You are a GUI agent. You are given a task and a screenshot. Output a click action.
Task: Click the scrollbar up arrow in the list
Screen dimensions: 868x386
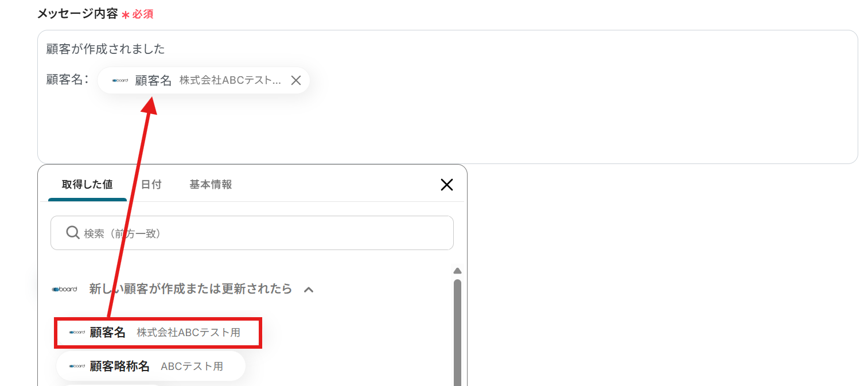457,271
